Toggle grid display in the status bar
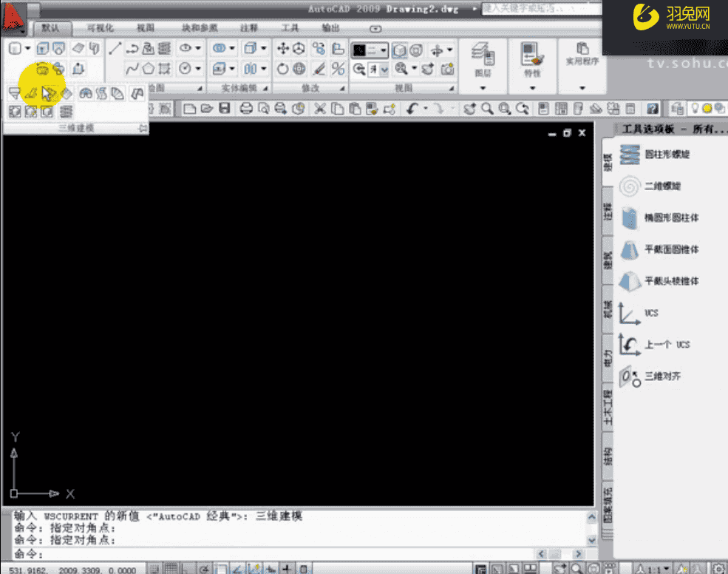The height and width of the screenshot is (574, 728). pos(170,567)
